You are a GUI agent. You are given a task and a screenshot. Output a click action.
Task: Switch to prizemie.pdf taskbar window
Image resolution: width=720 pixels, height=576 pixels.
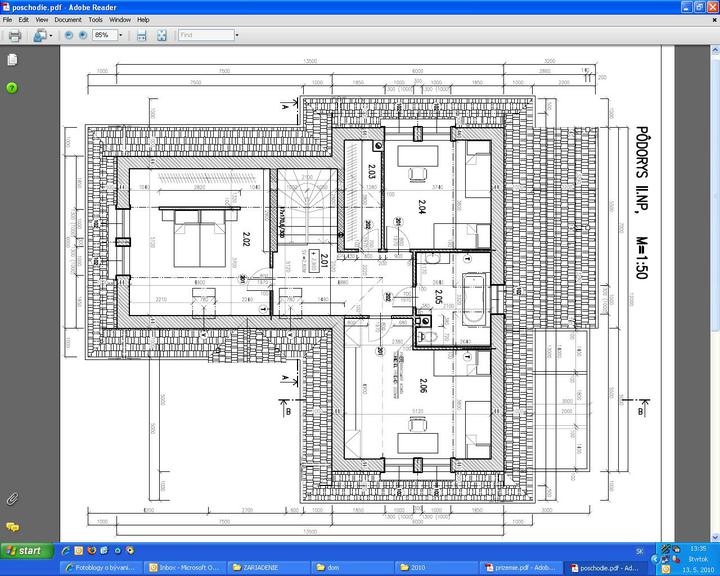coord(517,567)
